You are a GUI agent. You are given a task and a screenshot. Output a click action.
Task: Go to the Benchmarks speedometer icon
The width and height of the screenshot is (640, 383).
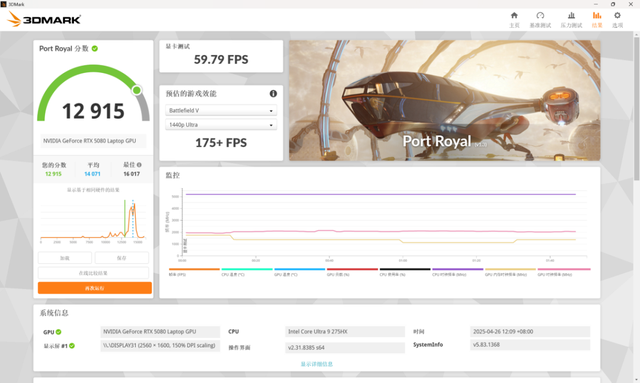(540, 16)
